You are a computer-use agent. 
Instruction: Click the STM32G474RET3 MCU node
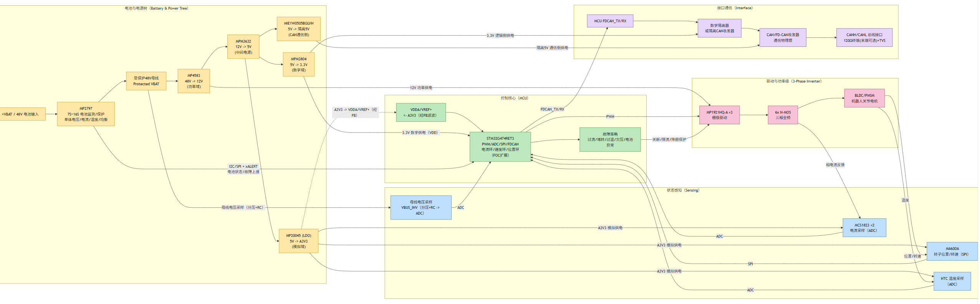(x=500, y=147)
